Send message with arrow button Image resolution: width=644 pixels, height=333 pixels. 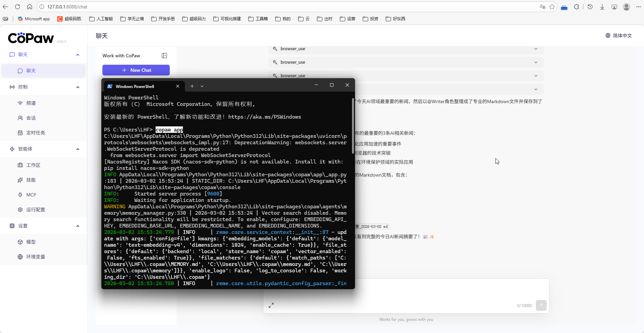click(541, 305)
